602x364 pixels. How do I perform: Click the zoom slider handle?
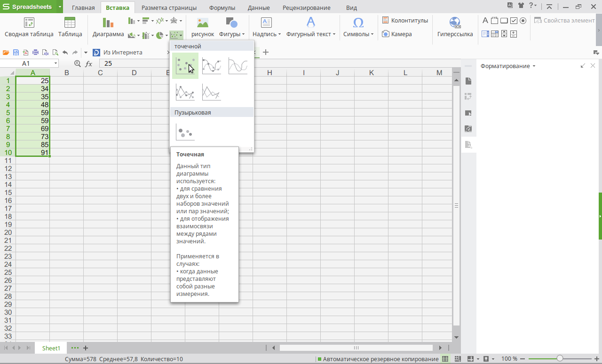(560, 359)
